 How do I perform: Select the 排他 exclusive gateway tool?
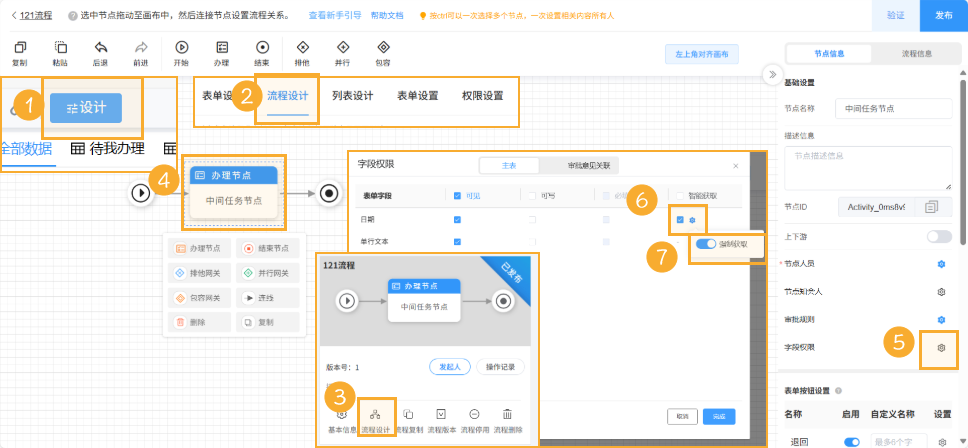(302, 48)
